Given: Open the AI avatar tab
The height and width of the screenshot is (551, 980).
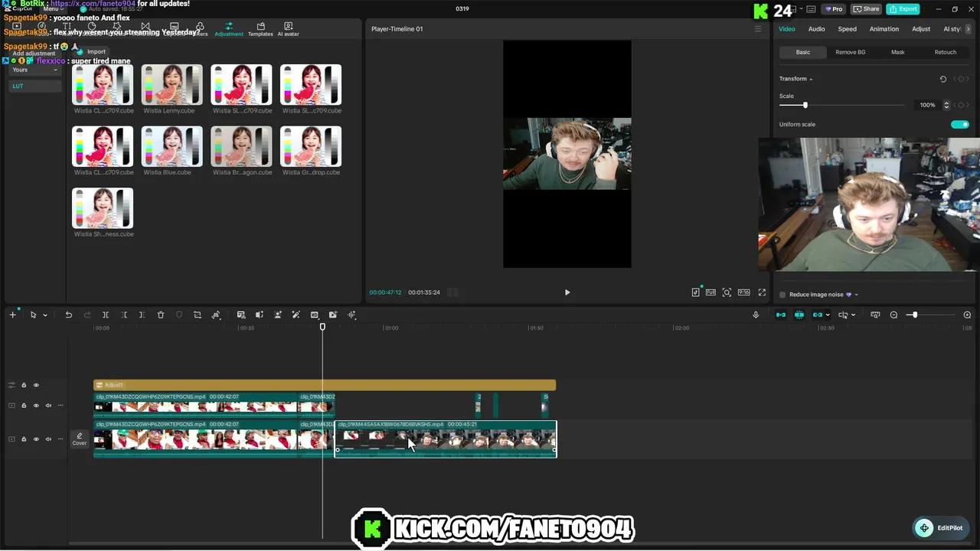Looking at the screenshot, I should pos(288,30).
